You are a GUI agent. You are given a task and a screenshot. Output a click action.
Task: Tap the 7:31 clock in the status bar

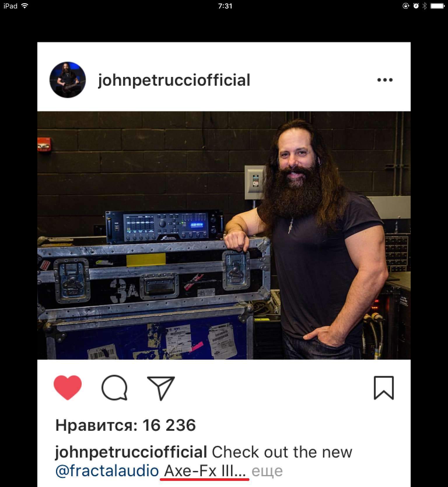click(x=225, y=6)
